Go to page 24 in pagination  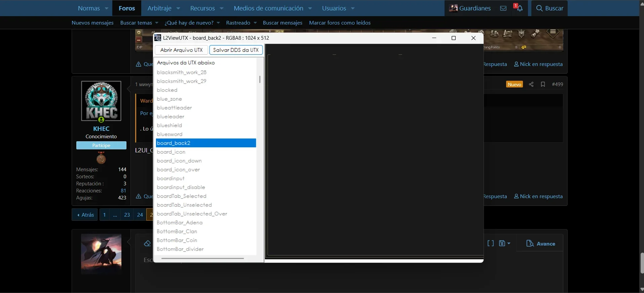tap(140, 215)
